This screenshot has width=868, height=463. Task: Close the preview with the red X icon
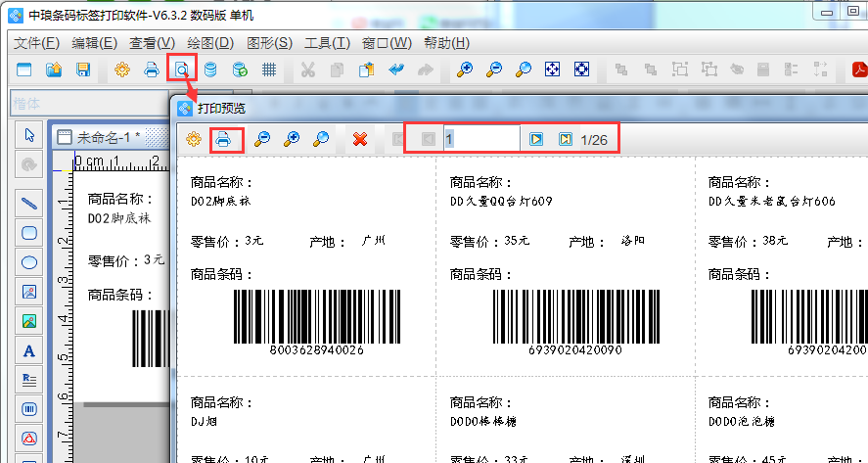pos(359,139)
